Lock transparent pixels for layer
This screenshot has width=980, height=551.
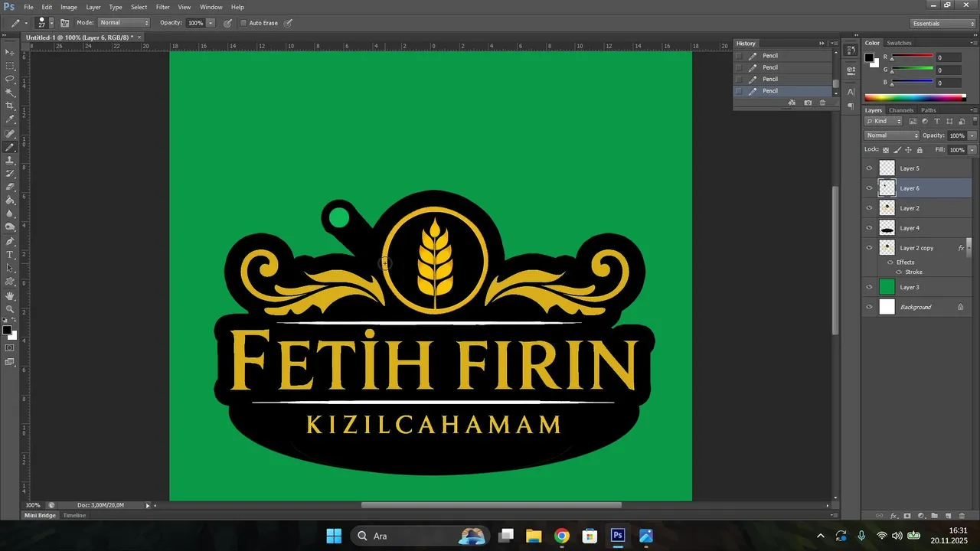pos(886,150)
